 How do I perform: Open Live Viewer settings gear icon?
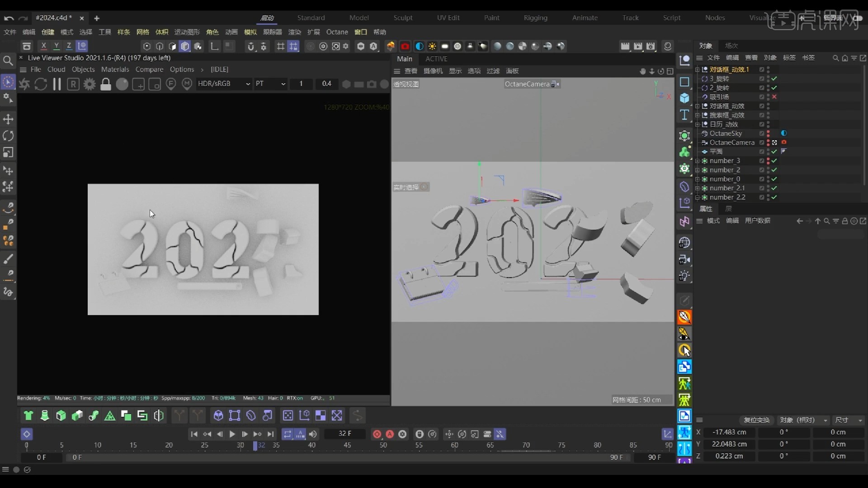(90, 84)
